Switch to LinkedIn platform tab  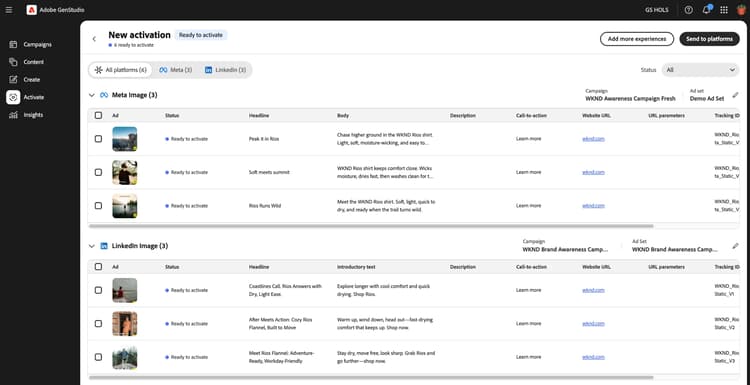[x=225, y=70]
